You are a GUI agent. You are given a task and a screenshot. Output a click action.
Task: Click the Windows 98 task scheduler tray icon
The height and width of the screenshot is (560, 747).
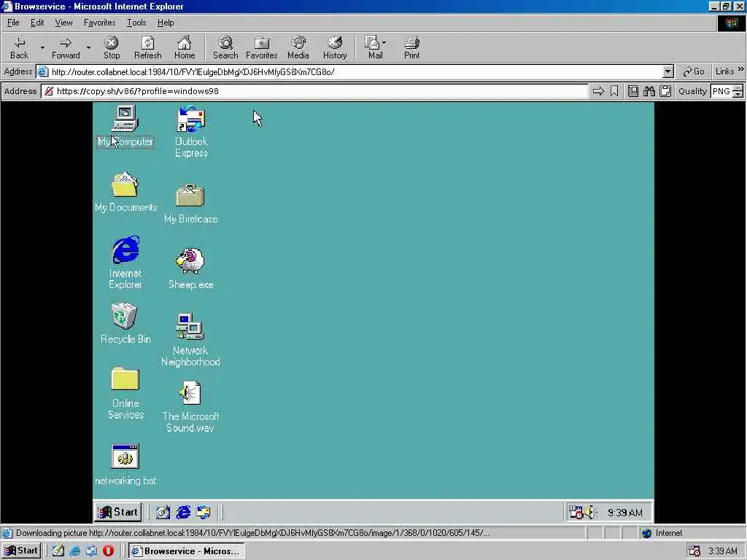[x=576, y=513]
